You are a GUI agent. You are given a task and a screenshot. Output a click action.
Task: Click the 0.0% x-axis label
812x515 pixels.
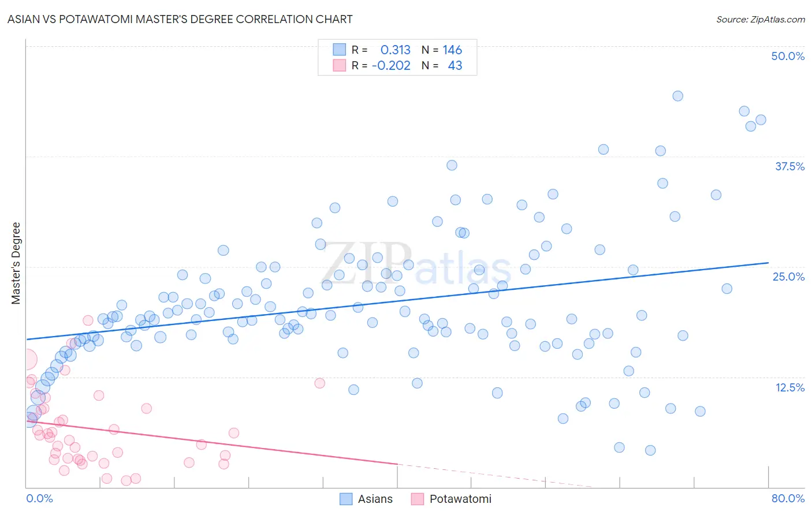(39, 498)
